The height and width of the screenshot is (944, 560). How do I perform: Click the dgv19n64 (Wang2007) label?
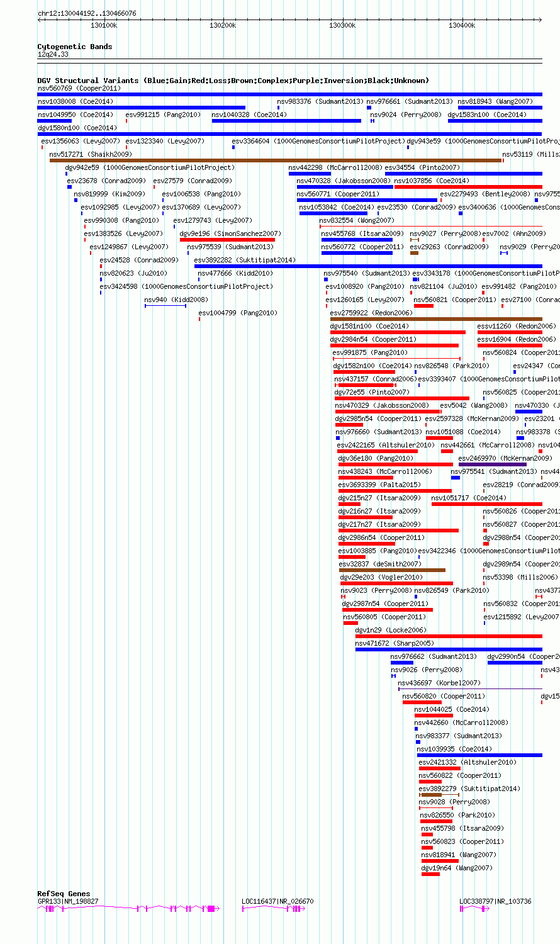[x=457, y=868]
